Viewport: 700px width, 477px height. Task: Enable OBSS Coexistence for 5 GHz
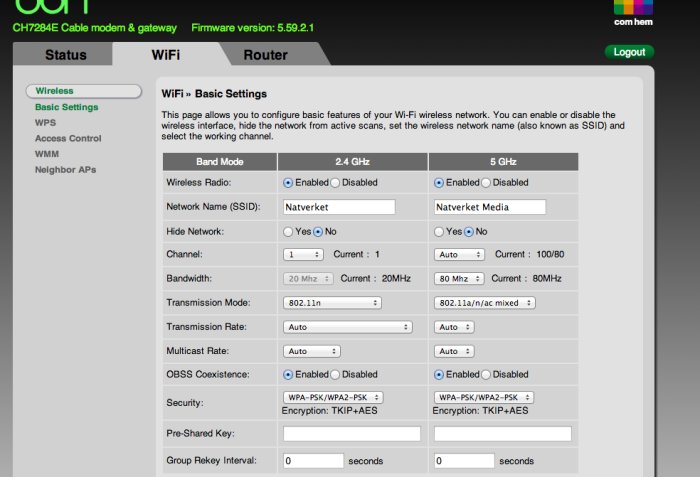pyautogui.click(x=439, y=375)
